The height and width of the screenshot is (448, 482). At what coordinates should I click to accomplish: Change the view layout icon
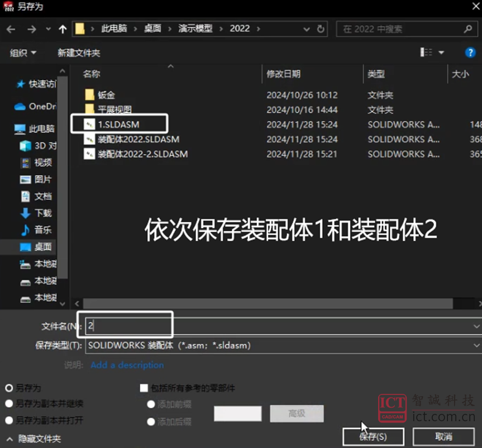pos(426,53)
